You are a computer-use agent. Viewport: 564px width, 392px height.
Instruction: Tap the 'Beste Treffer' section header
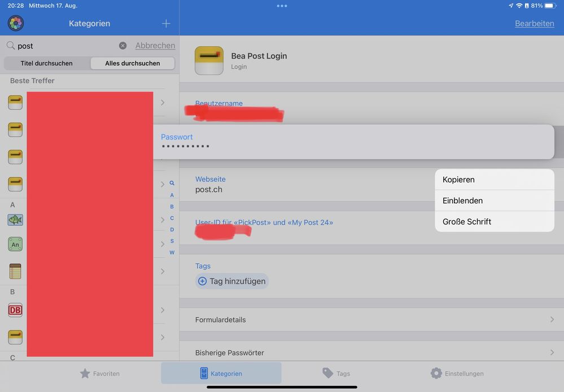tap(32, 81)
